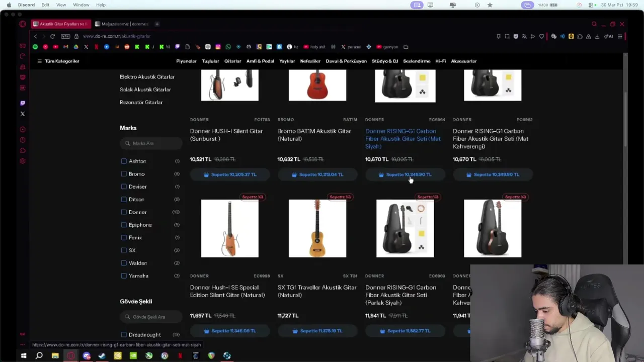The height and width of the screenshot is (362, 644).
Task: Open the Aksesuarlar menu
Action: click(x=464, y=61)
